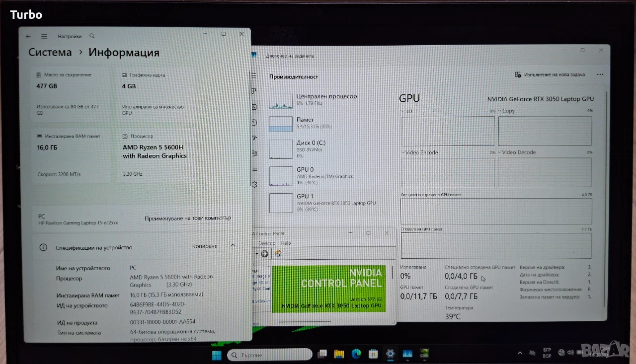Click the Скорост: 3200 MT/s text
The width and height of the screenshot is (636, 364).
[59, 175]
